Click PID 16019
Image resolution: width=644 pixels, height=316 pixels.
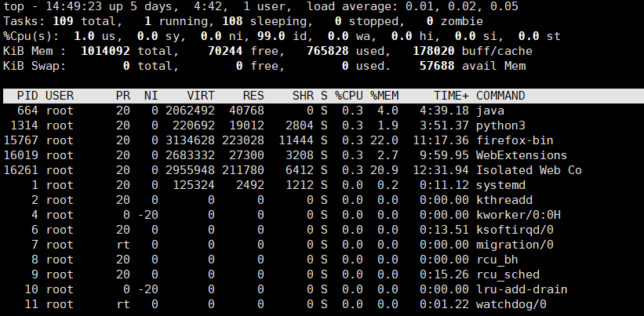click(x=20, y=155)
